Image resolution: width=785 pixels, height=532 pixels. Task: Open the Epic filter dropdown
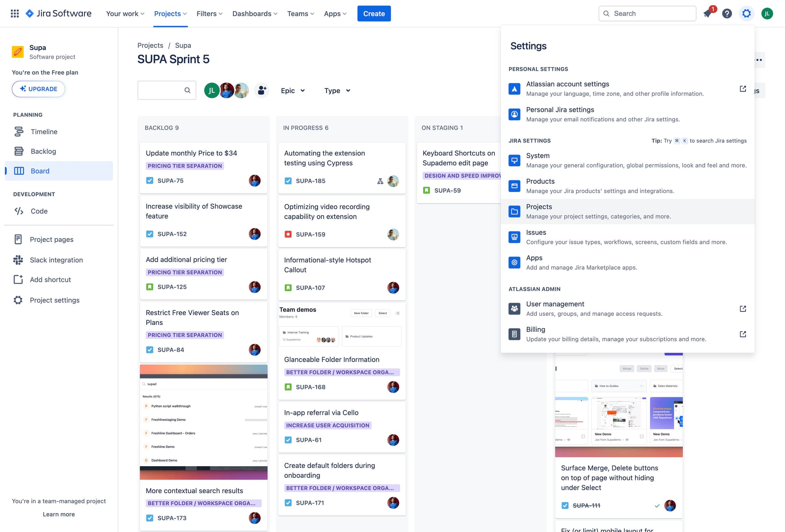click(x=293, y=90)
